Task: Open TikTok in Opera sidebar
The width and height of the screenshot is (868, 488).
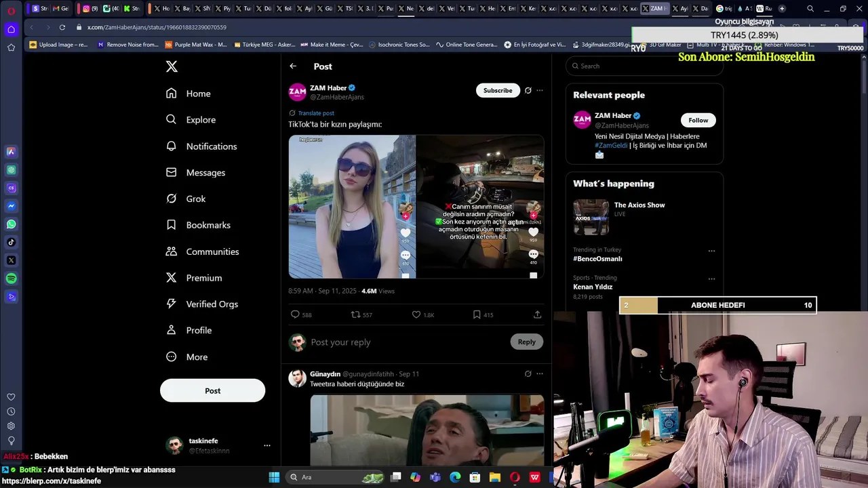Action: click(11, 242)
